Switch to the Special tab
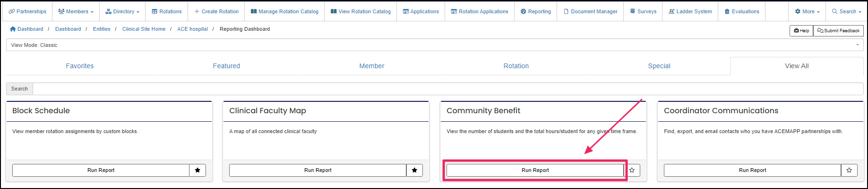The image size is (868, 189). [x=659, y=66]
